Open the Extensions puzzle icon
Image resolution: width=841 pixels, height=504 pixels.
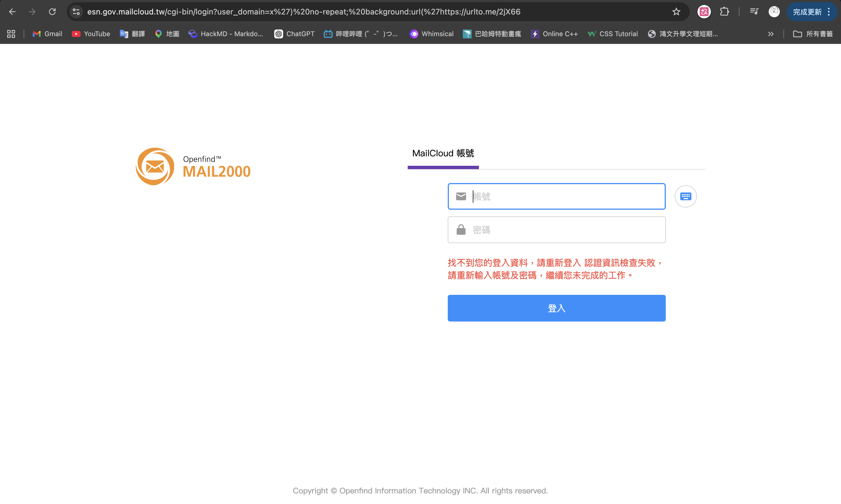point(724,12)
